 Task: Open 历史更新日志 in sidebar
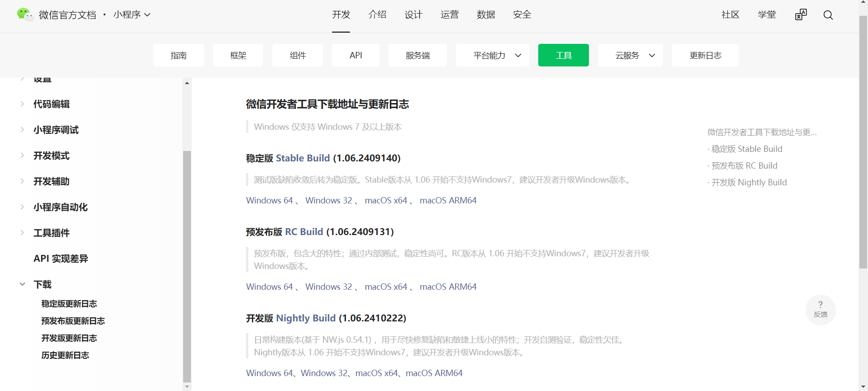click(65, 355)
